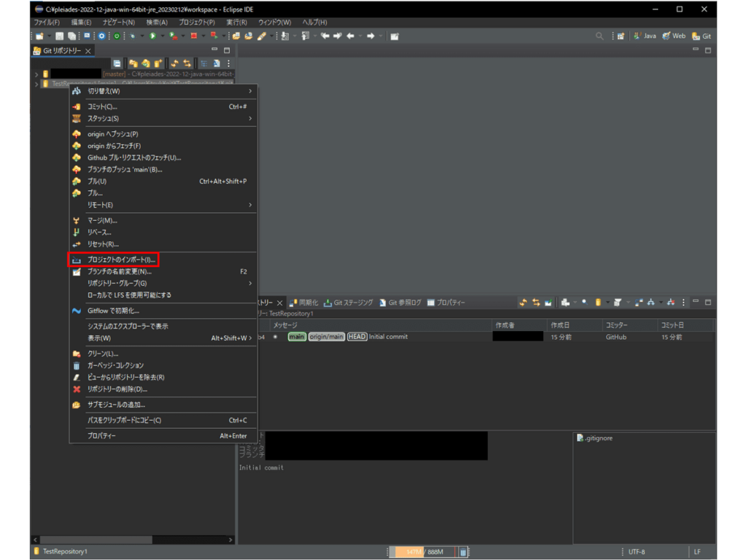
Task: Click Link with selection icon in History toolbar
Action: (x=536, y=303)
